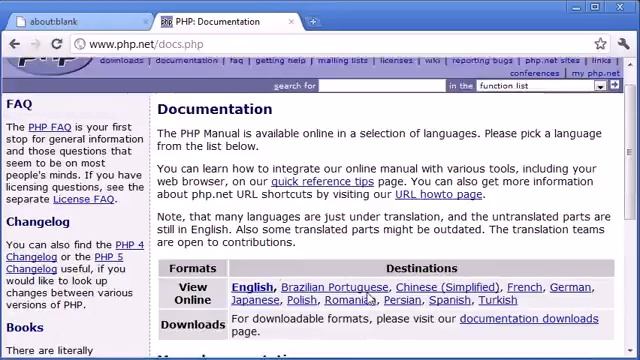Click the page vertical scrollbar thumb
Screen dimensions: 640x360
630,151
